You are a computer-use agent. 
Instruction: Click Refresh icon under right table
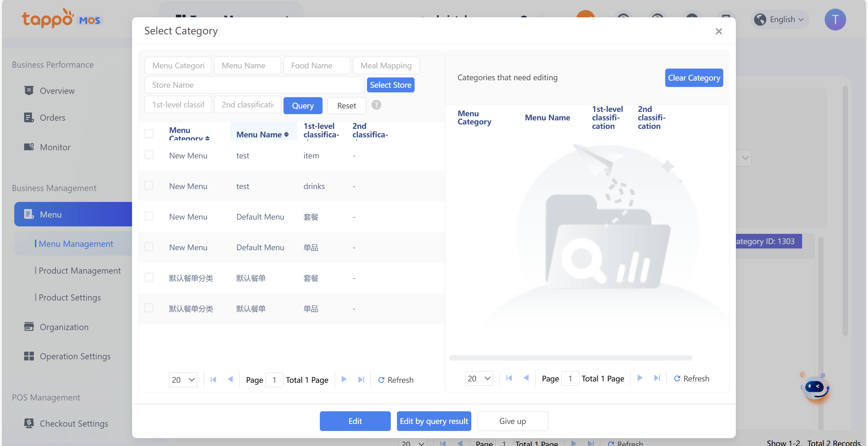click(x=677, y=378)
